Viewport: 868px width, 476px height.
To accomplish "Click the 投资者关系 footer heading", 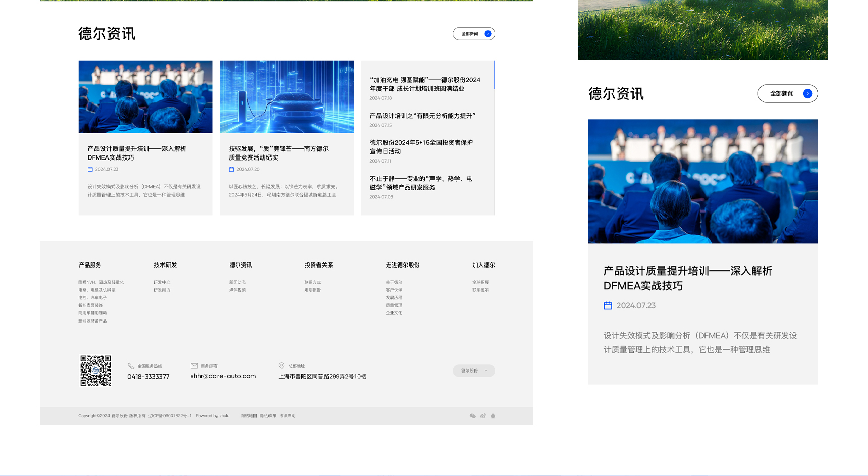I will [318, 265].
